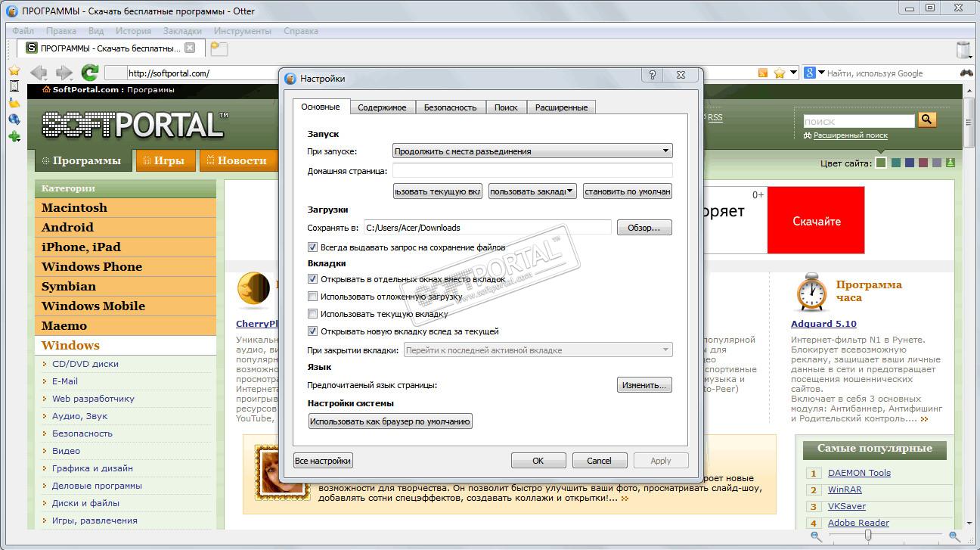Screen dimensions: 980x550
Task: Set homepage with the use-current-tab button
Action: (x=438, y=191)
